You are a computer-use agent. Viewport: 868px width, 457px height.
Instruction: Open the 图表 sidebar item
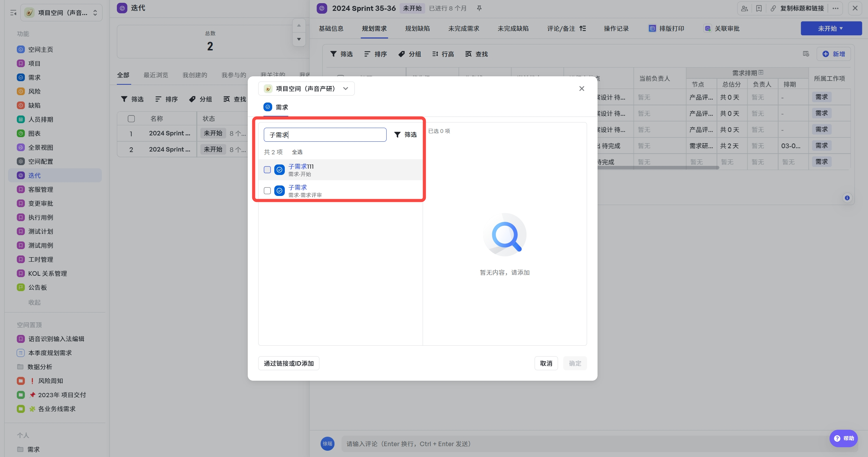coord(34,133)
